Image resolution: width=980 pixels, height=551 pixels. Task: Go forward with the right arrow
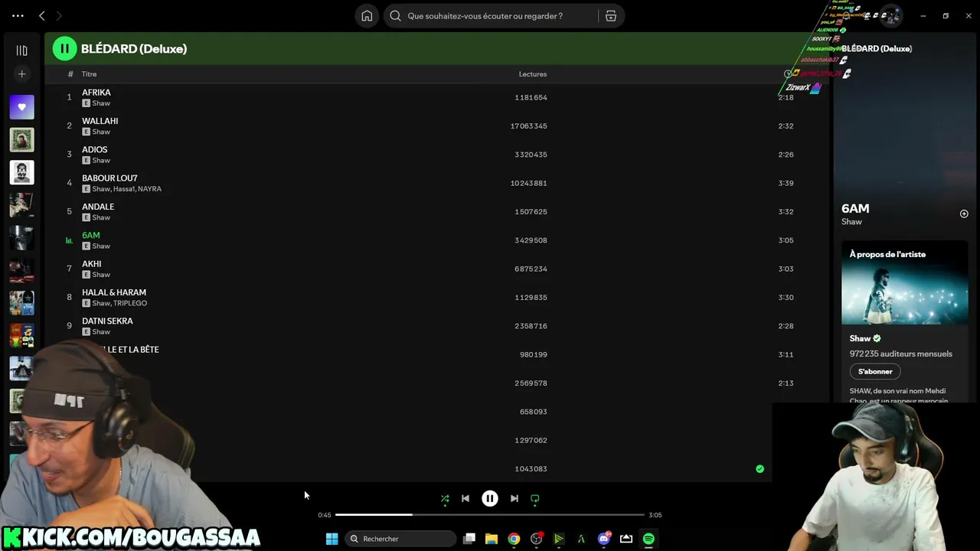59,16
